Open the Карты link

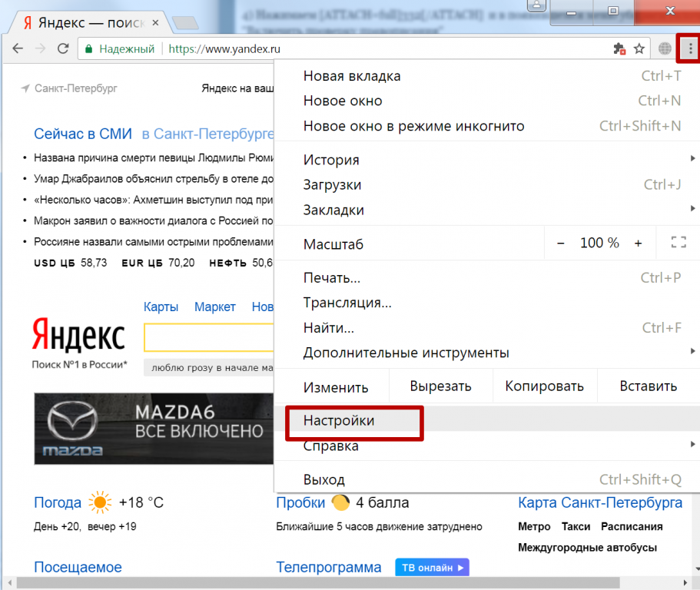coord(161,307)
